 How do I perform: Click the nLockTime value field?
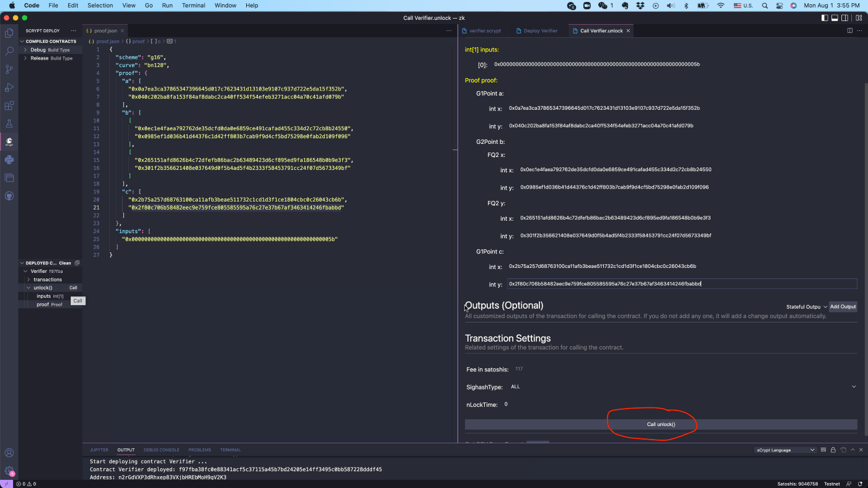[679, 404]
